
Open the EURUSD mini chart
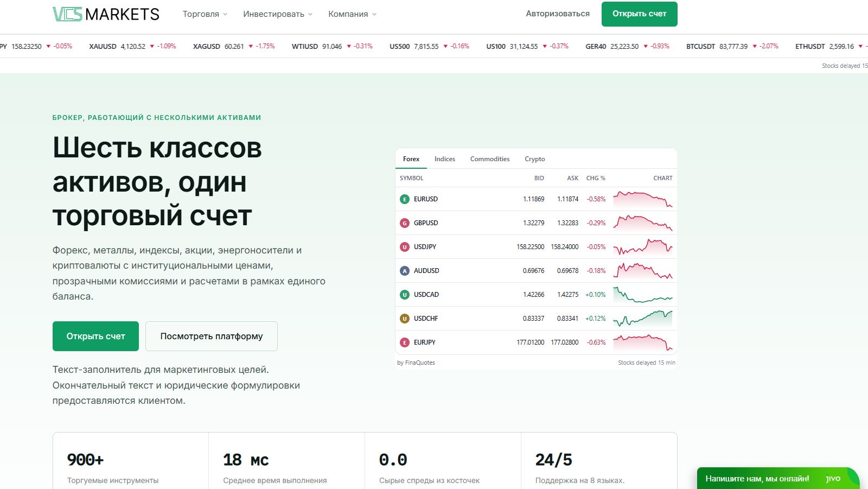pyautogui.click(x=643, y=199)
